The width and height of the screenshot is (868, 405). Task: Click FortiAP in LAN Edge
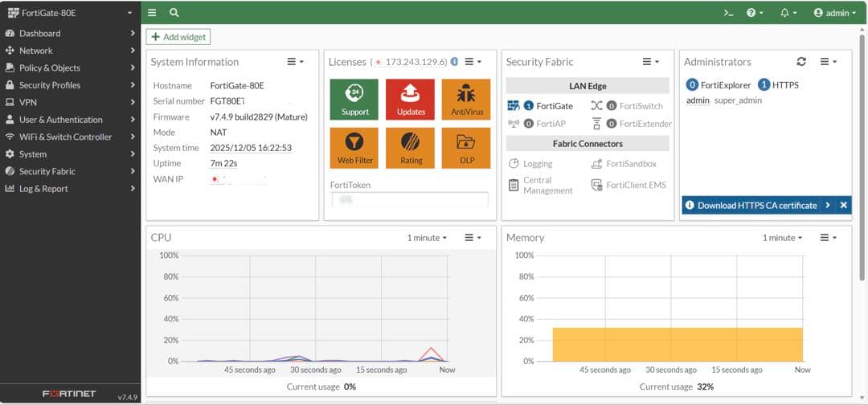pyautogui.click(x=536, y=124)
